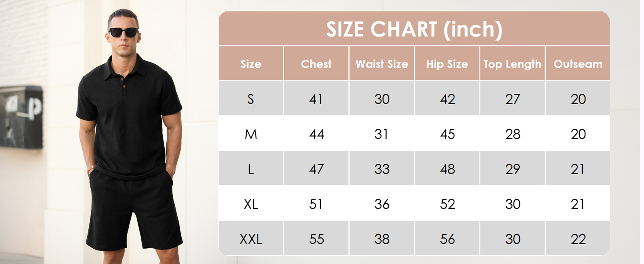Viewport: 644px width, 264px height.
Task: Select top length value 30 for XL
Action: [513, 204]
